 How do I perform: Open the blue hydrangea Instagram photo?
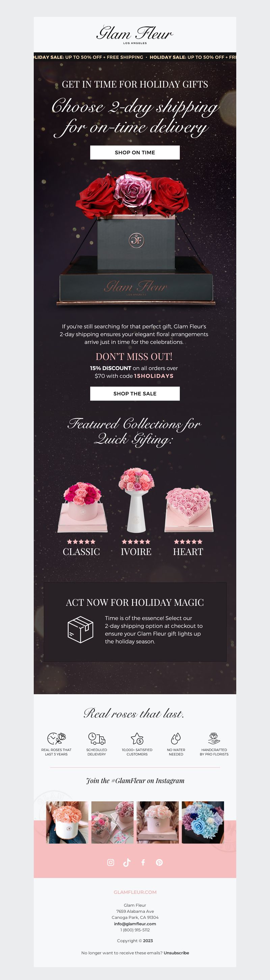tap(203, 822)
